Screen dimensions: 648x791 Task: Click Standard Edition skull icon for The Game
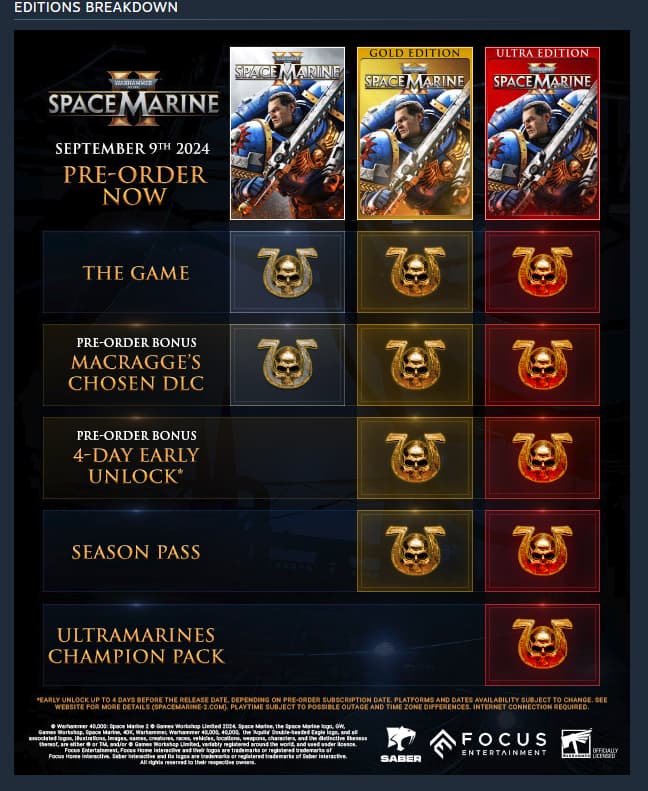287,272
